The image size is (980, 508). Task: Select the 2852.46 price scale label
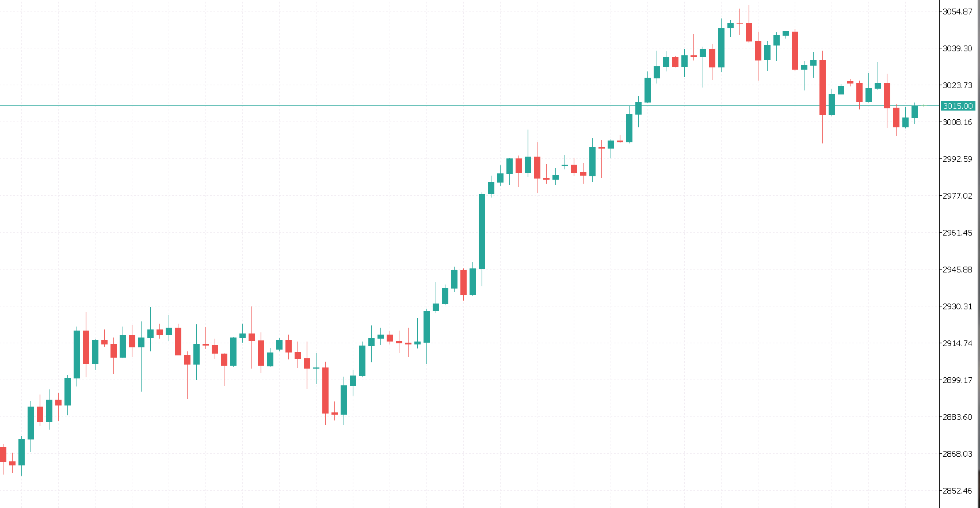(x=958, y=491)
